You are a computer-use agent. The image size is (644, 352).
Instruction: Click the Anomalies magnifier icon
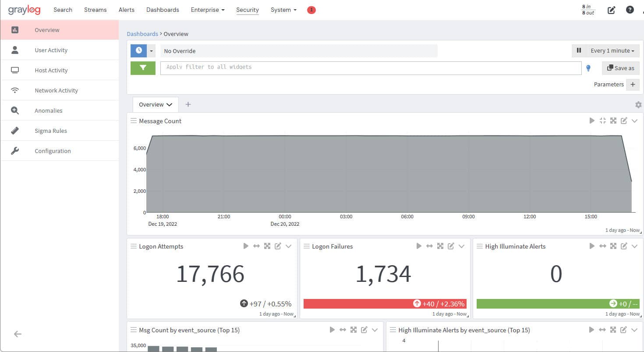15,110
